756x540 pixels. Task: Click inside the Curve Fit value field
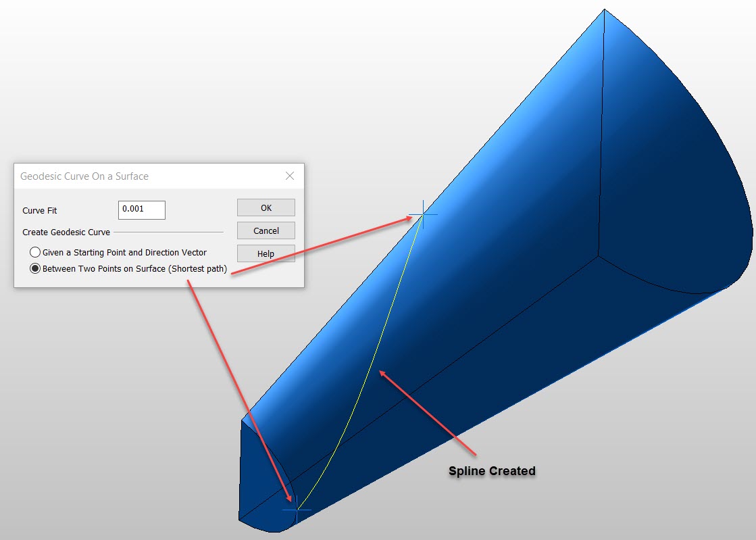click(141, 210)
